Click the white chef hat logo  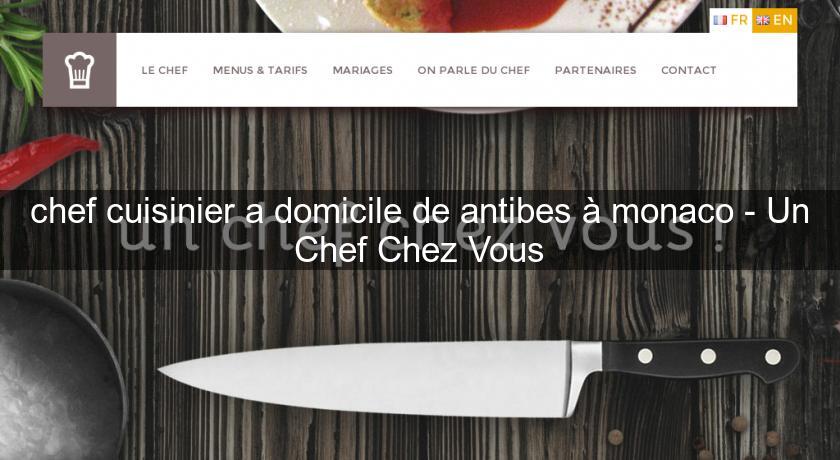point(79,70)
